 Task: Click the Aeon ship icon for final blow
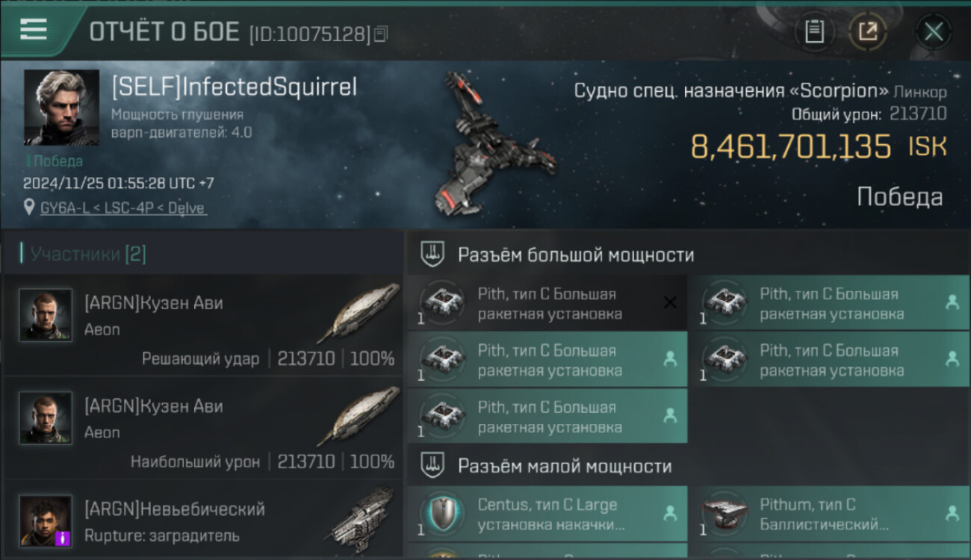tap(358, 313)
